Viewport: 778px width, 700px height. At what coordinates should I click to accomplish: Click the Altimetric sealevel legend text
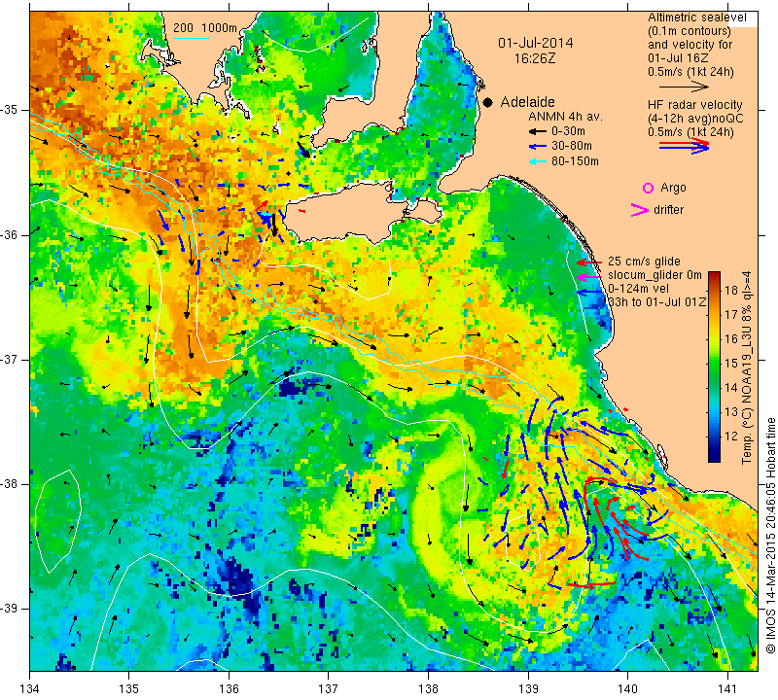point(696,17)
